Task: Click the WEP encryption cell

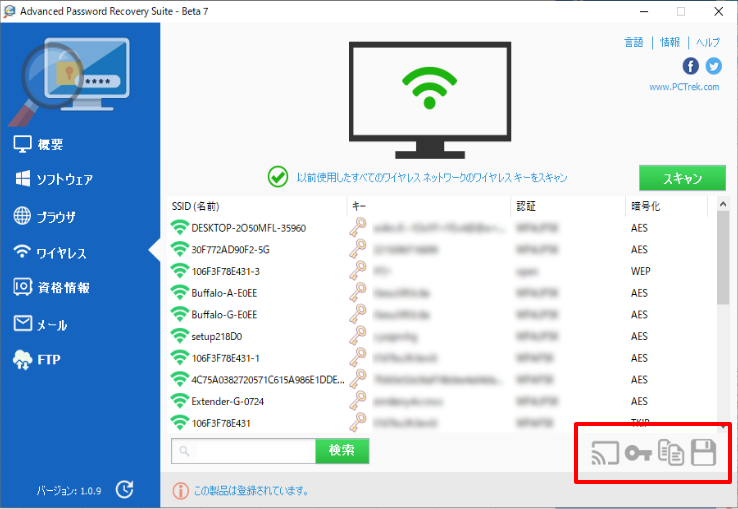Action: coord(641,271)
